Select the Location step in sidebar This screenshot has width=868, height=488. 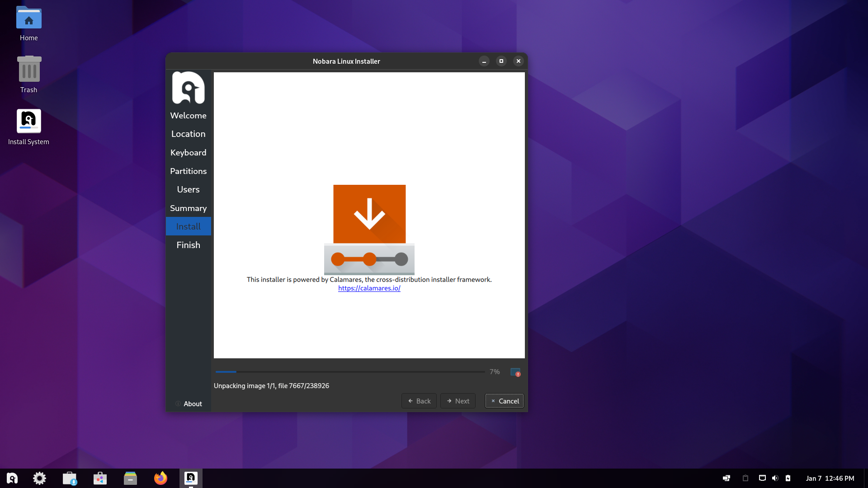coord(188,134)
